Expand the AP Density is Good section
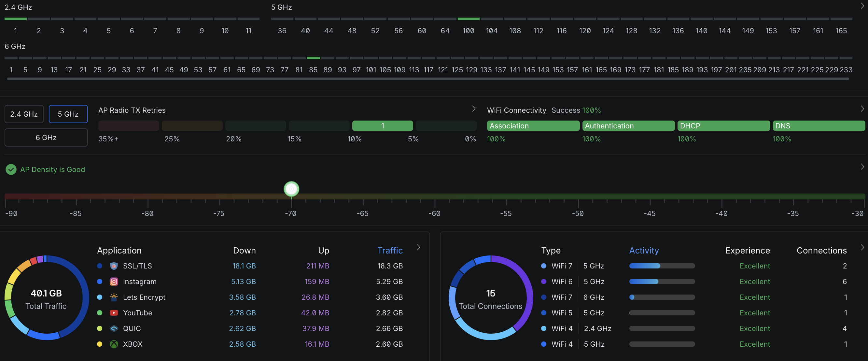Viewport: 868px width, 361px height. [862, 166]
